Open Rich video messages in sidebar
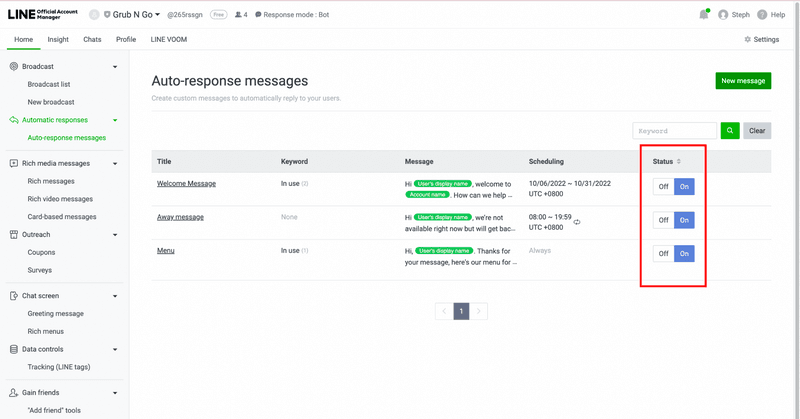800x419 pixels. [x=60, y=199]
